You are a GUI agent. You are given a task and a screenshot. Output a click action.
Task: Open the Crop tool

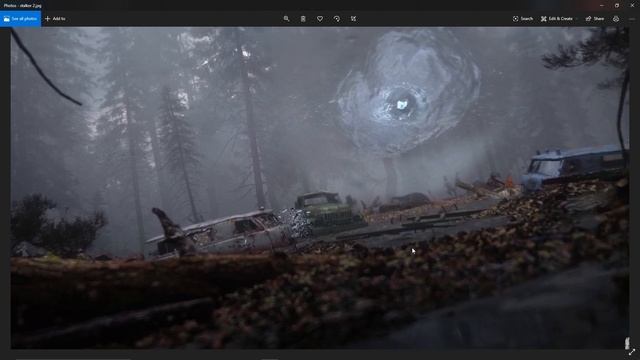point(353,19)
